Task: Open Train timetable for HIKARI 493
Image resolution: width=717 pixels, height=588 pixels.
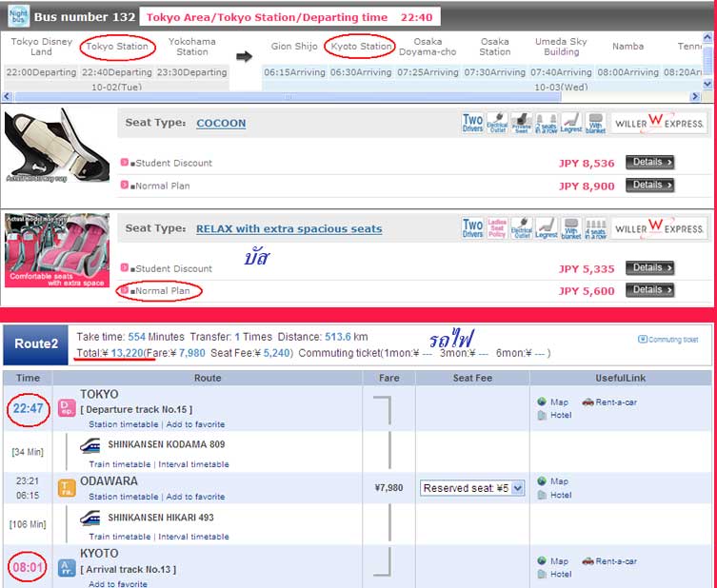Action: (120, 537)
